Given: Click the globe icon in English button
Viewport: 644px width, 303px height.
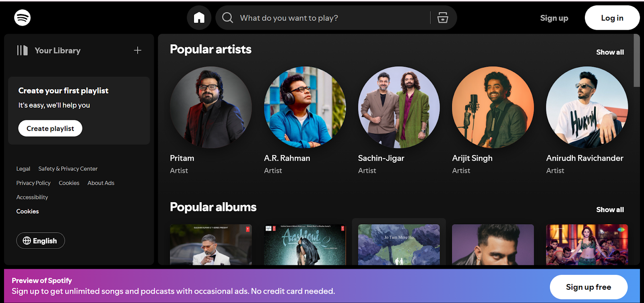Looking at the screenshot, I should click(x=27, y=241).
